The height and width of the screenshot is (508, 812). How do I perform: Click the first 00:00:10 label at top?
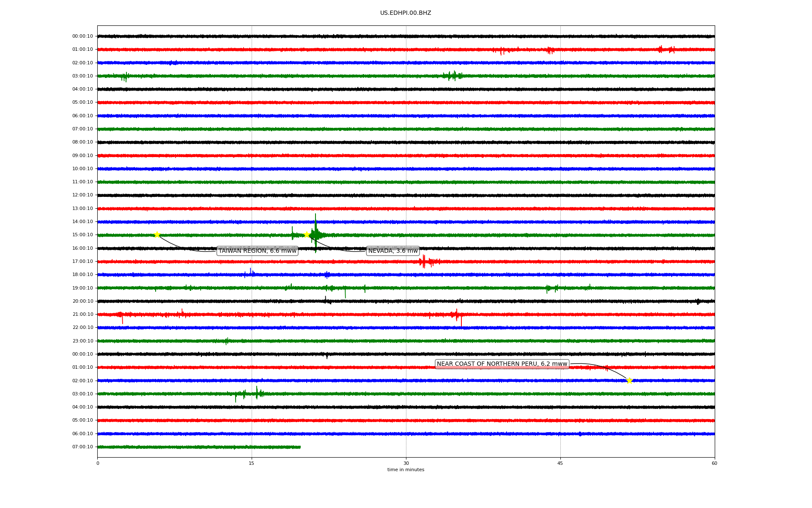tap(82, 36)
